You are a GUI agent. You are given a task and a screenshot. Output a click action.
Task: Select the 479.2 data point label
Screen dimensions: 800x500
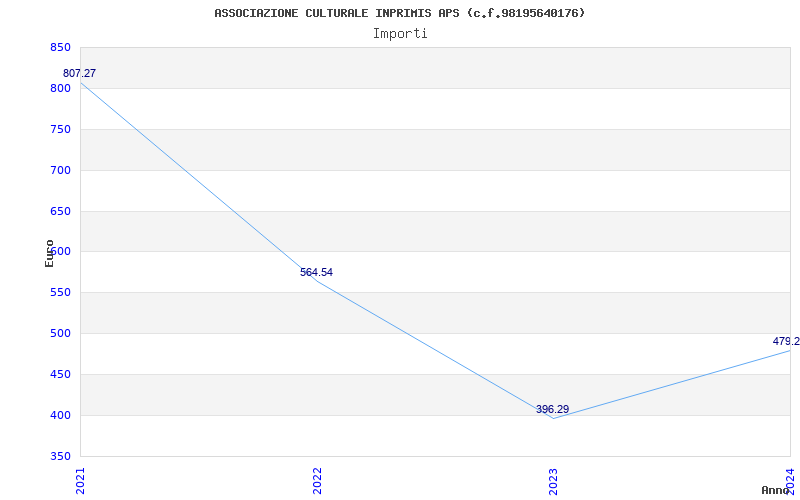click(x=786, y=341)
